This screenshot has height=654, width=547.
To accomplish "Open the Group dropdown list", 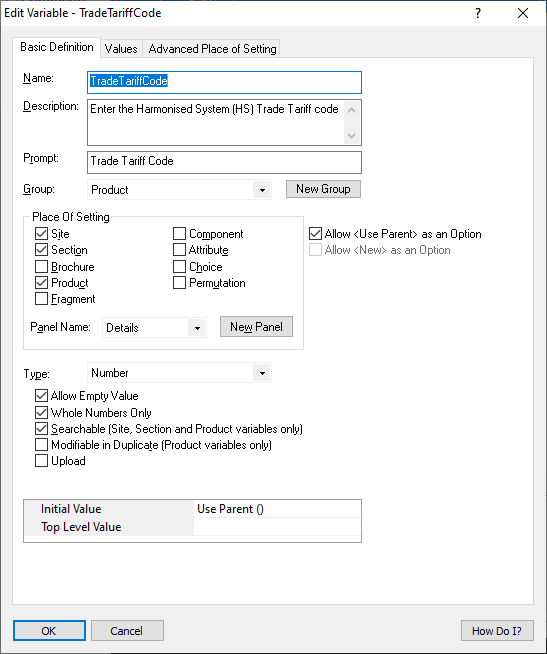I will (x=262, y=190).
